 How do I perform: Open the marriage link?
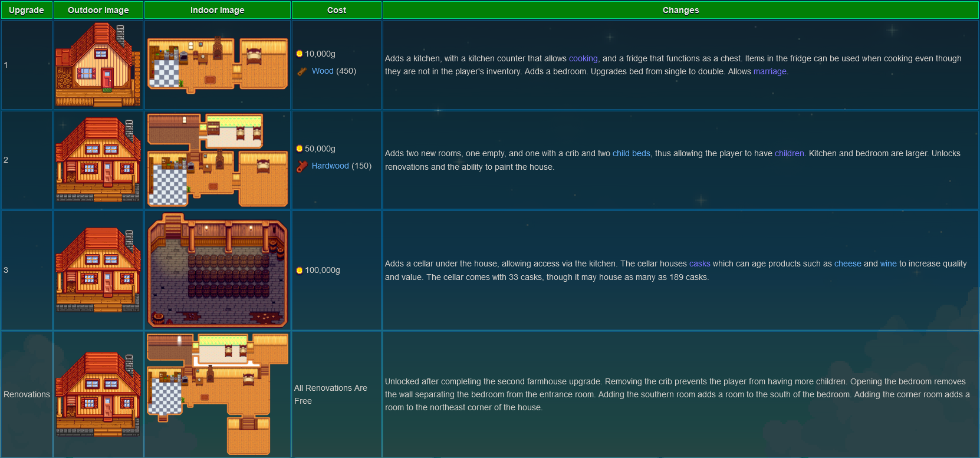[770, 71]
